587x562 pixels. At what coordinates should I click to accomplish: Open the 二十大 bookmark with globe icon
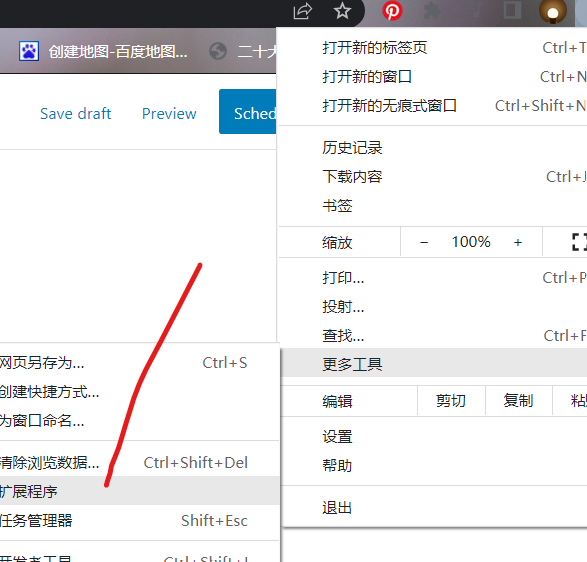click(243, 51)
